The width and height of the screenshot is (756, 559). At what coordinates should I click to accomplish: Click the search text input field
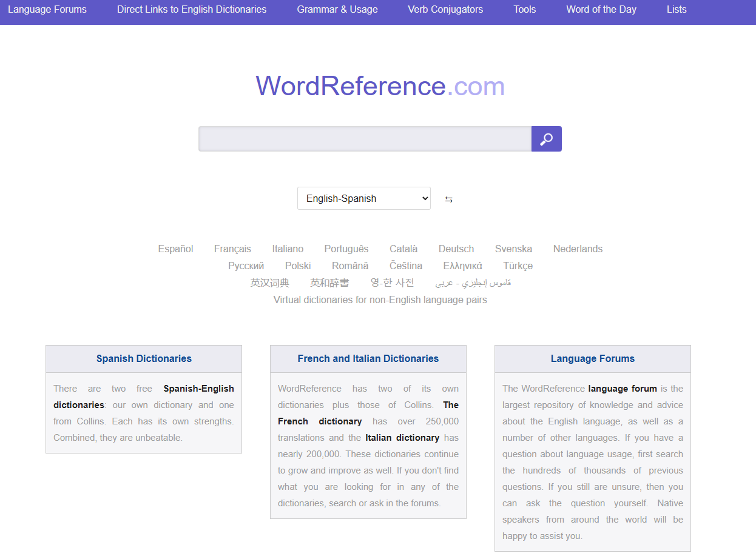click(x=365, y=139)
